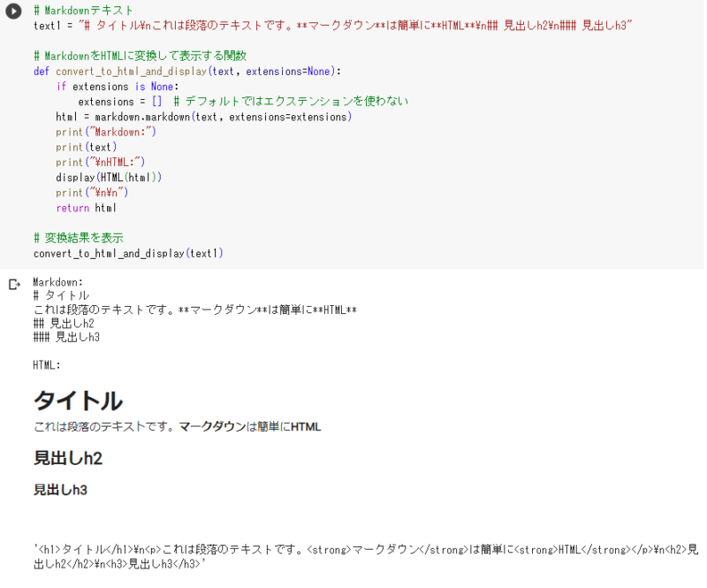Viewport: 707px width, 588px height.
Task: Click the print(text) statement
Action: tap(86, 147)
